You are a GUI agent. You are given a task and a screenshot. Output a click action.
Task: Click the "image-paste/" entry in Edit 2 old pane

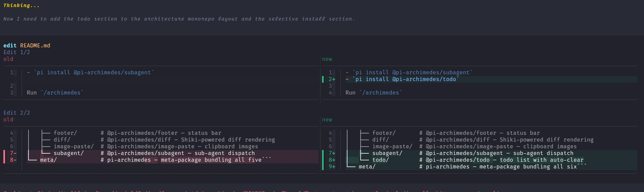click(x=74, y=146)
